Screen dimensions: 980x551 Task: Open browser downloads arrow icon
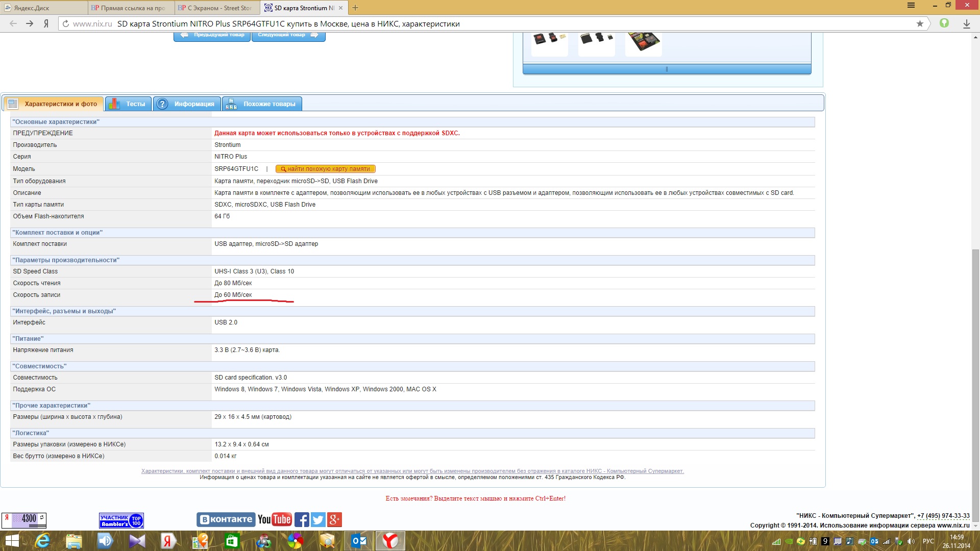(x=966, y=23)
